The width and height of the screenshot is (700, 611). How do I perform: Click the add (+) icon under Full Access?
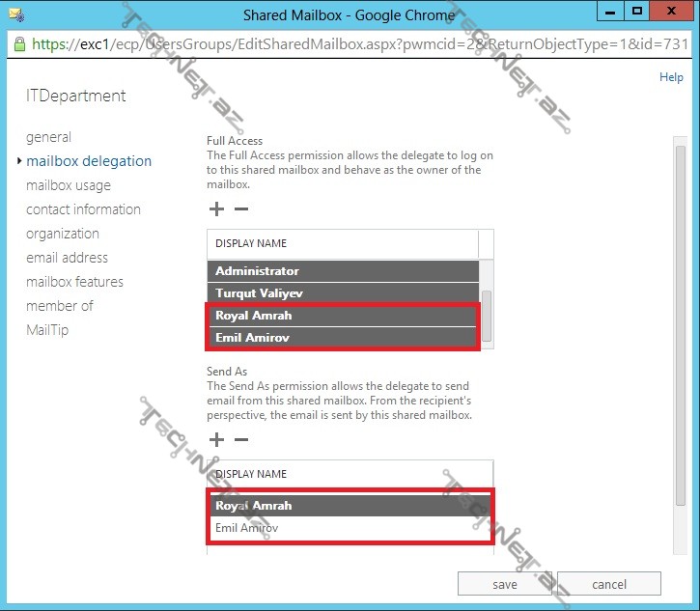216,209
